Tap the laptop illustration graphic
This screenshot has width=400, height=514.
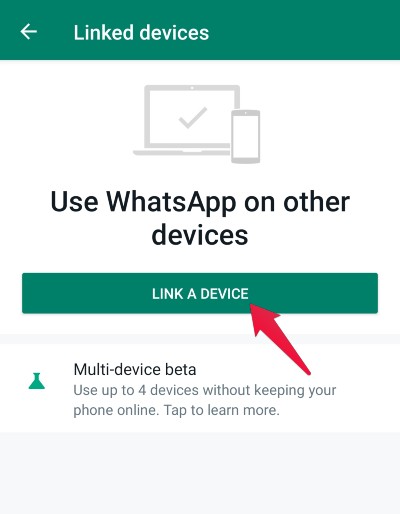(187, 120)
